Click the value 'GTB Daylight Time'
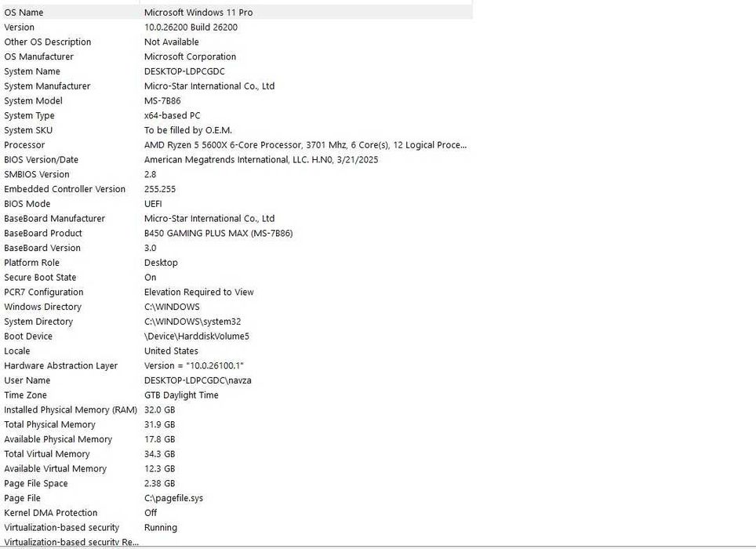This screenshot has height=549, width=756. (181, 395)
